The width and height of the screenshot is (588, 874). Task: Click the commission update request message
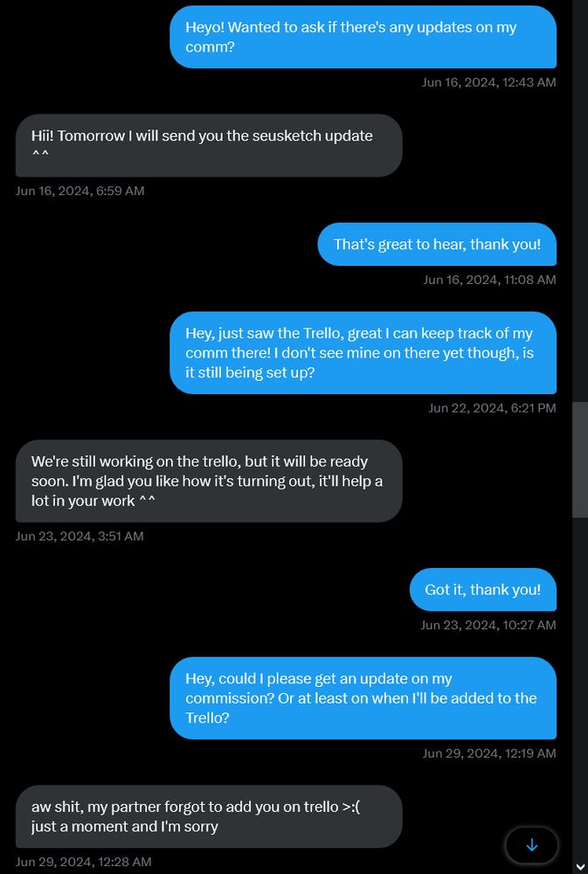363,698
